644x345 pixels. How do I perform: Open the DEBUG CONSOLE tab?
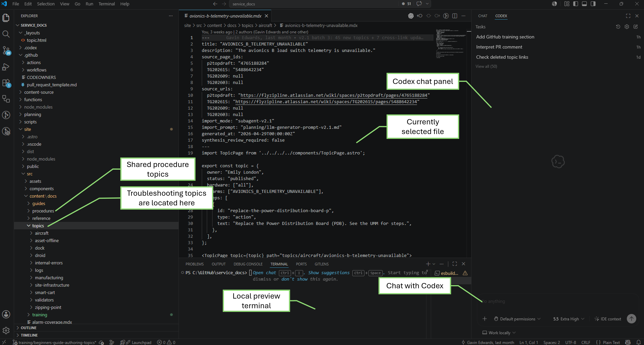click(248, 264)
